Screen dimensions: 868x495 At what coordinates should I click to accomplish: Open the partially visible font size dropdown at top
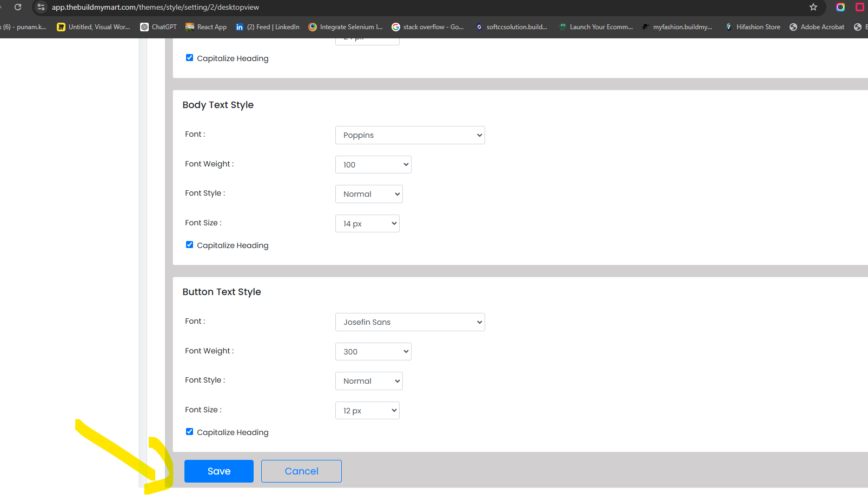[x=367, y=41]
